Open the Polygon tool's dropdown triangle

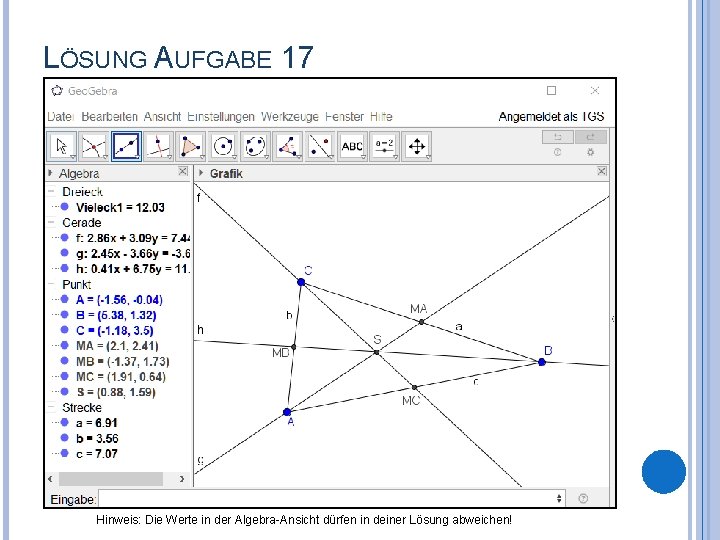click(x=202, y=157)
